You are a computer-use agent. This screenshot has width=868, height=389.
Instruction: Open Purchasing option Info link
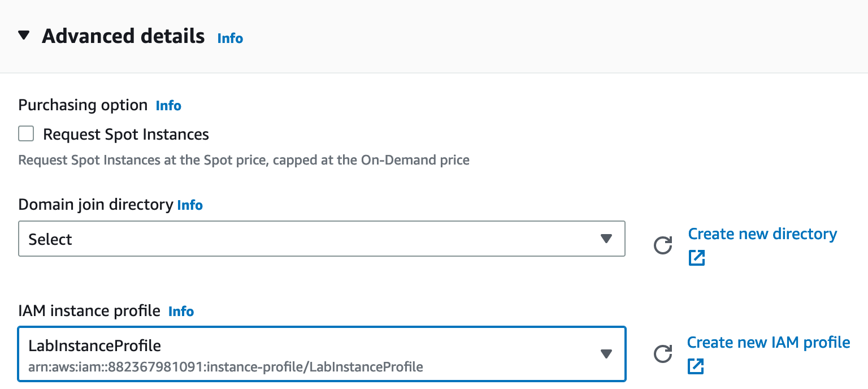coord(168,106)
